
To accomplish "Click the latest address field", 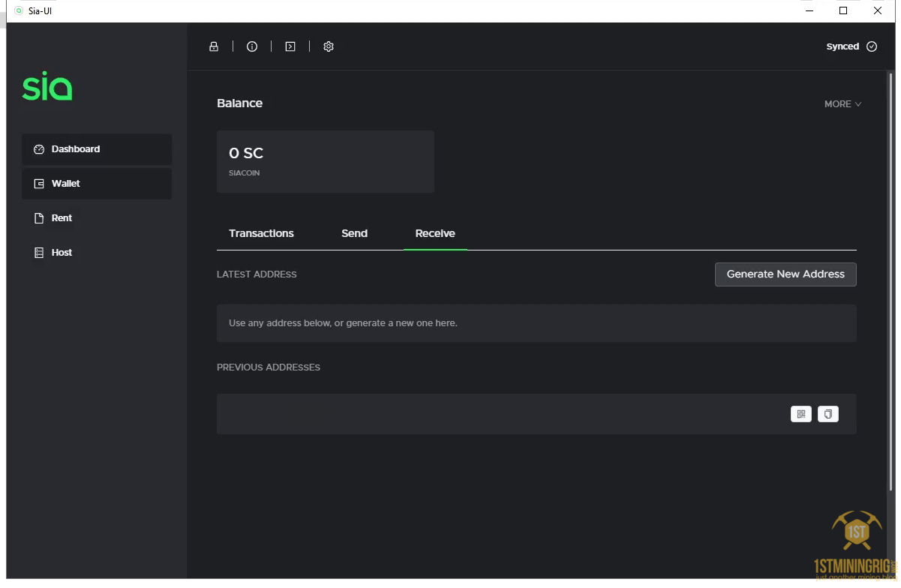I will (536, 323).
